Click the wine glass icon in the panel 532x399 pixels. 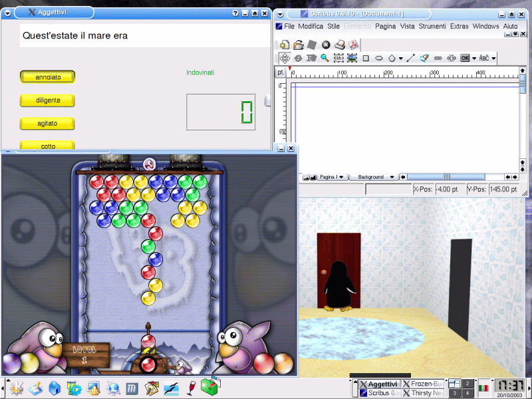point(191,388)
